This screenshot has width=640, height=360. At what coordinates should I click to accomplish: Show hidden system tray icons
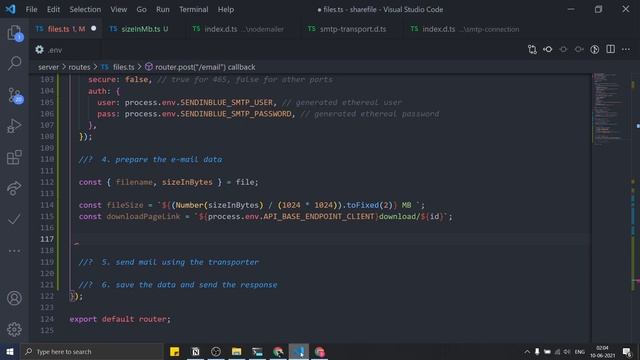pyautogui.click(x=527, y=351)
